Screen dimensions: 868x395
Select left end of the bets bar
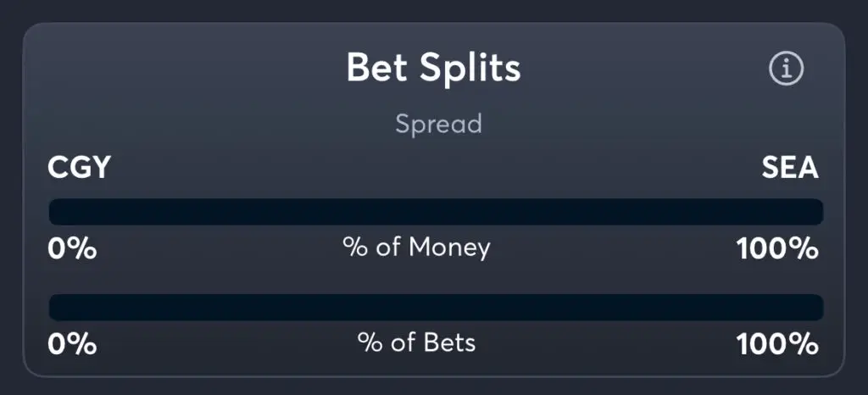[54, 308]
